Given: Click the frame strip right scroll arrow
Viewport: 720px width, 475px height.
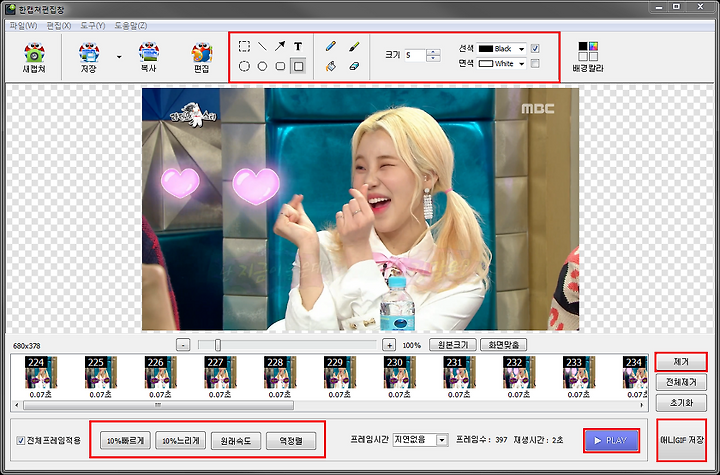Looking at the screenshot, I should [x=641, y=405].
